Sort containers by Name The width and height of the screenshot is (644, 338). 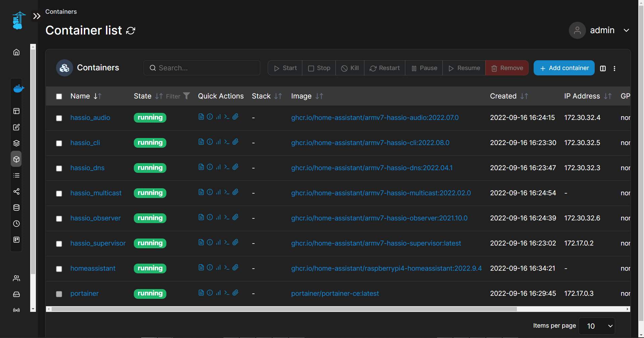[86, 96]
